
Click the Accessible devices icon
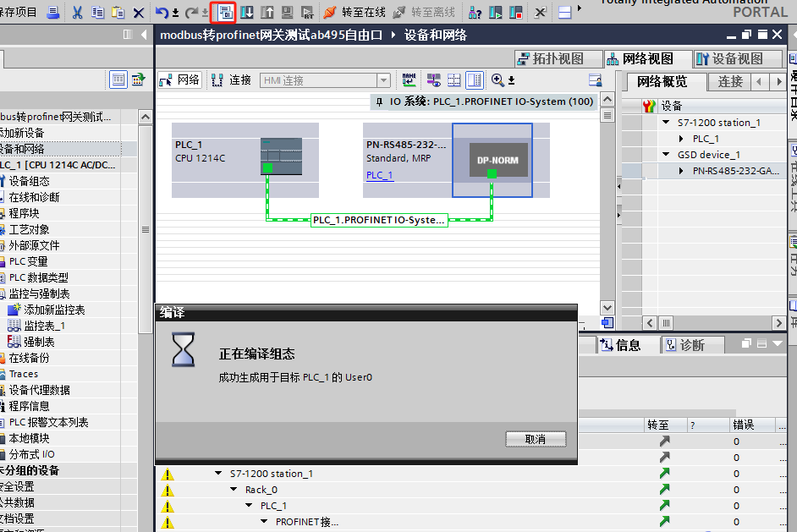[475, 12]
